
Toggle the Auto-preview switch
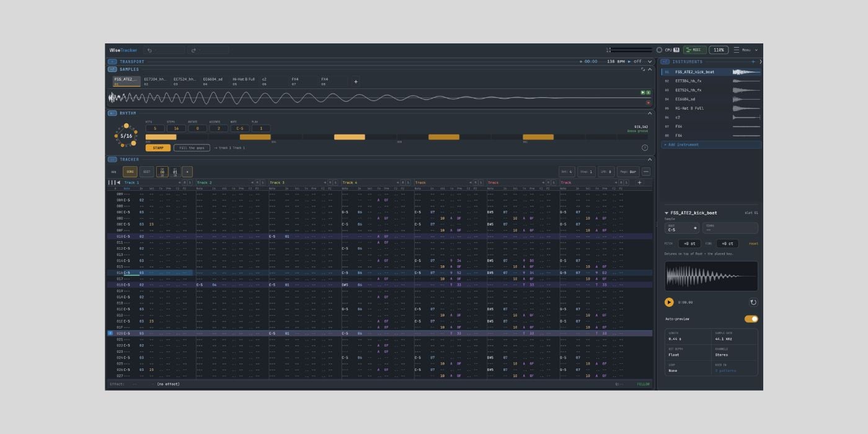[x=751, y=319]
